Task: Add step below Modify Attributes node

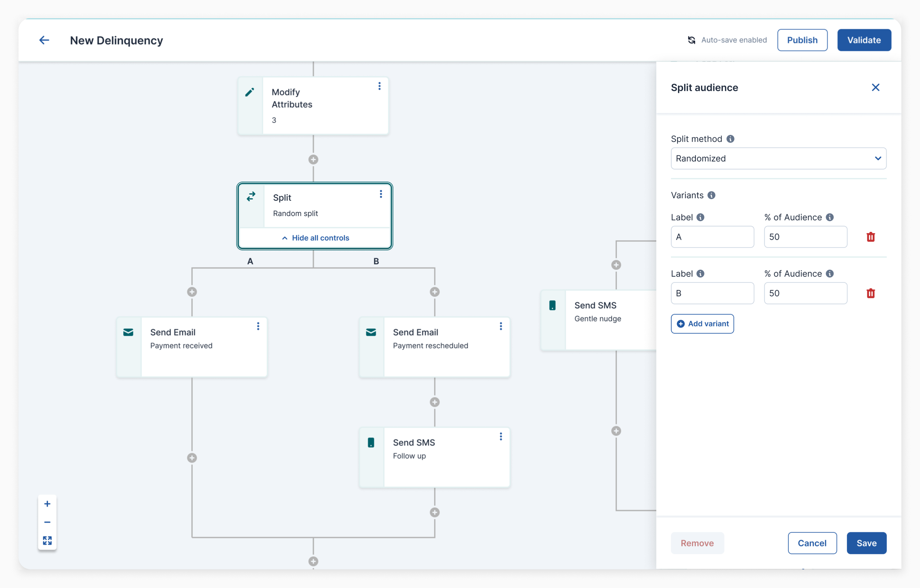Action: pos(313,160)
